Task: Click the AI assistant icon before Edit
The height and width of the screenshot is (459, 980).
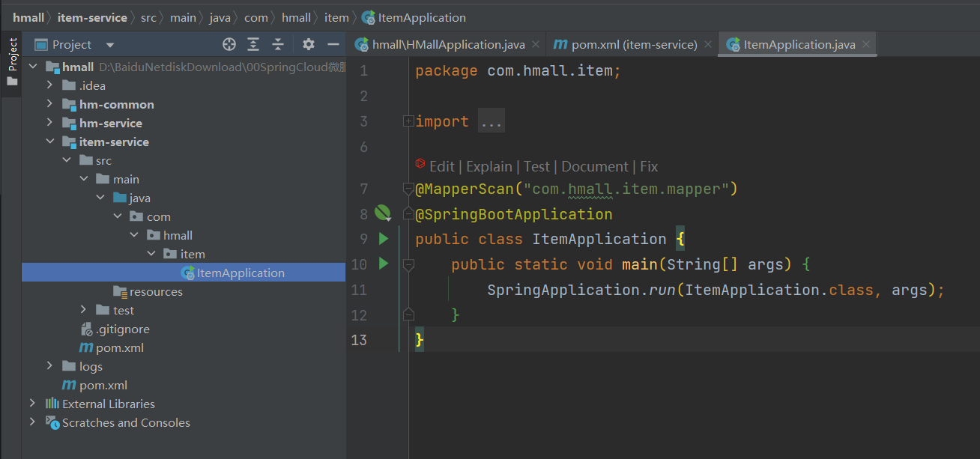Action: pyautogui.click(x=420, y=165)
